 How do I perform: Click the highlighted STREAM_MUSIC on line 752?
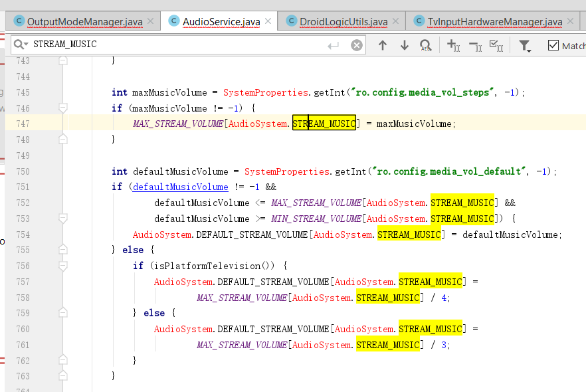point(462,203)
